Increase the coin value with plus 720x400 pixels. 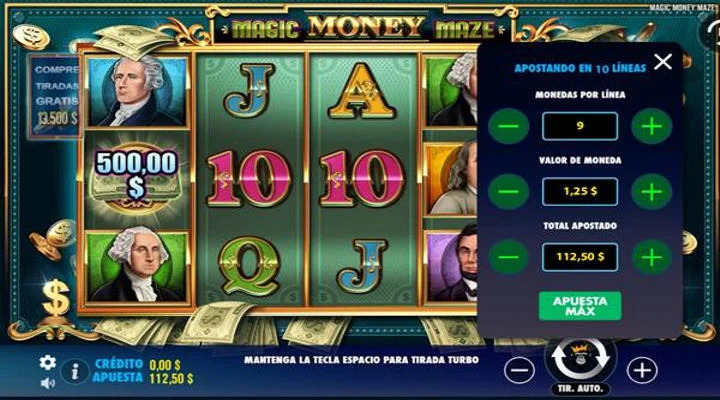click(652, 192)
